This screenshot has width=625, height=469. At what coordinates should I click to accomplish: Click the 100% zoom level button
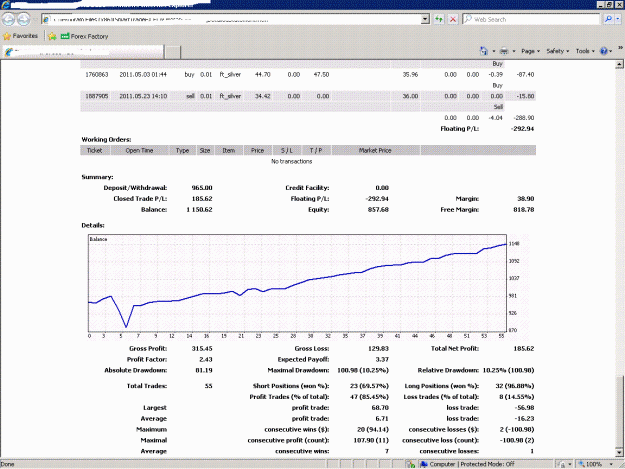[591, 464]
